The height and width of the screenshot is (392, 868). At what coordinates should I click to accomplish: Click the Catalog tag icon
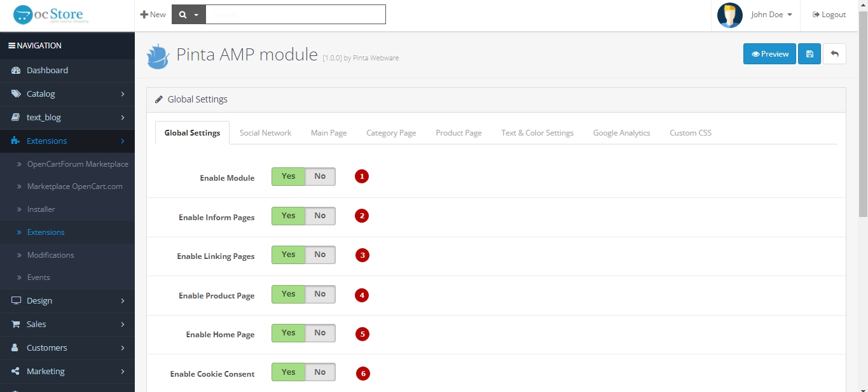coord(16,94)
